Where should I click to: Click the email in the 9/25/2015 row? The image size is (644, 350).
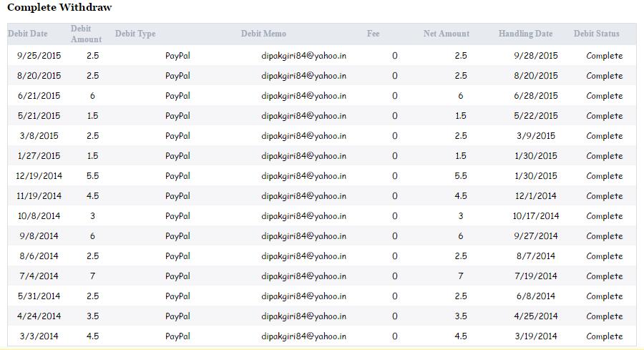click(x=303, y=55)
